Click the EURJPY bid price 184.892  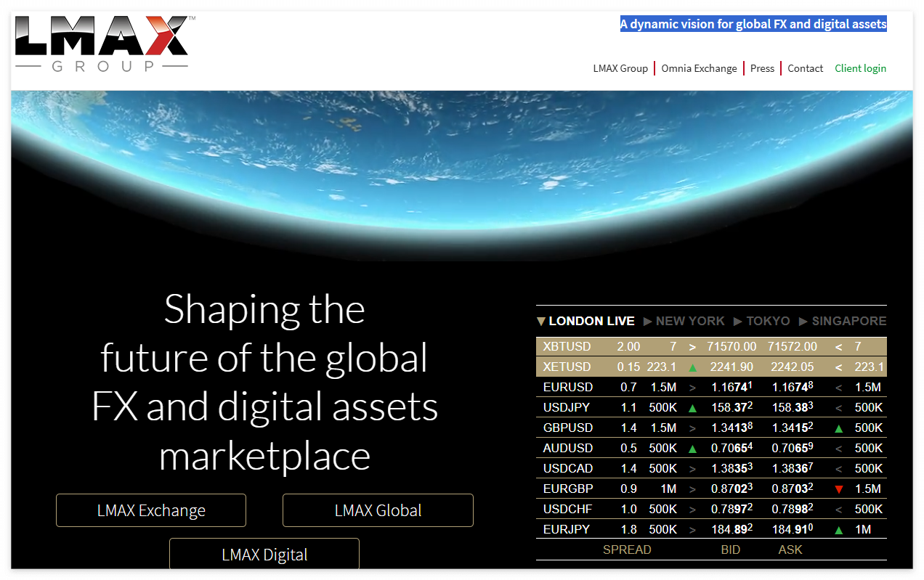[731, 529]
